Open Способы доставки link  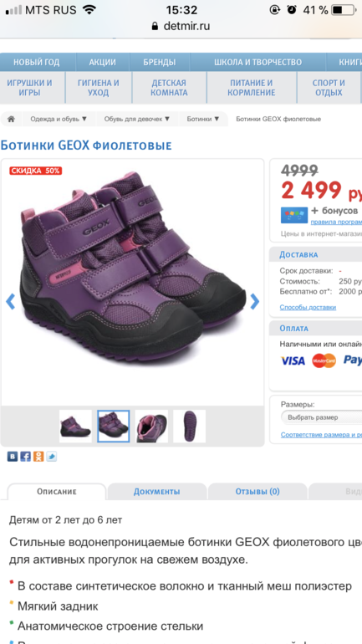click(x=308, y=307)
